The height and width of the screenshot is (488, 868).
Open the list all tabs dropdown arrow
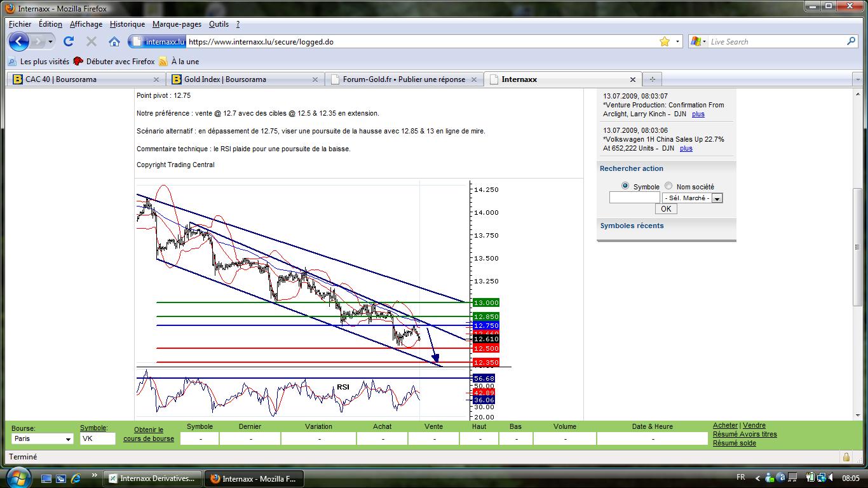click(858, 79)
